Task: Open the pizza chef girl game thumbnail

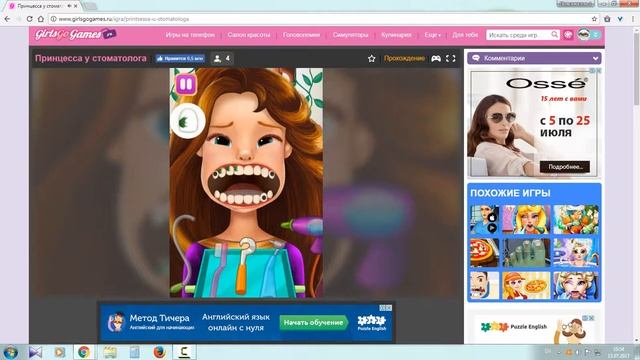Action: 526,286
